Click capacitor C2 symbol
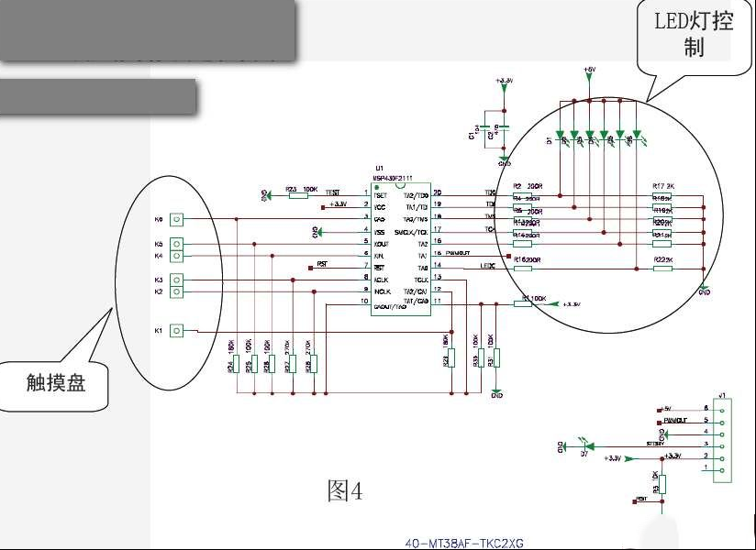The height and width of the screenshot is (550, 756). [x=504, y=128]
